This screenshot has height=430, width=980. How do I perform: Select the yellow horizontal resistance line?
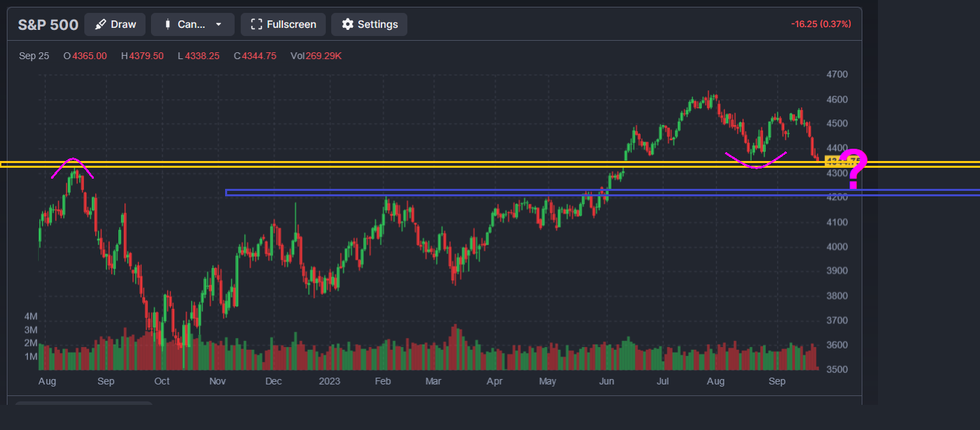click(x=408, y=164)
